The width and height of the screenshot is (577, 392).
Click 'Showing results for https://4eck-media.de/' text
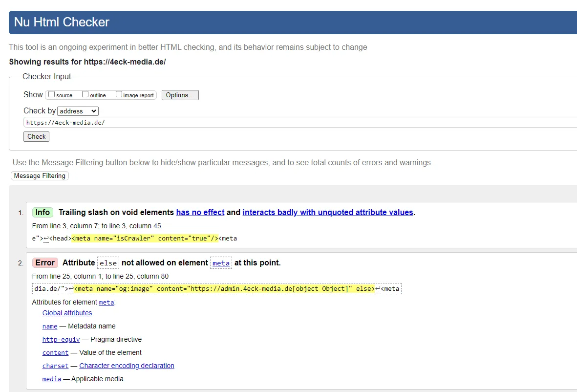click(87, 62)
